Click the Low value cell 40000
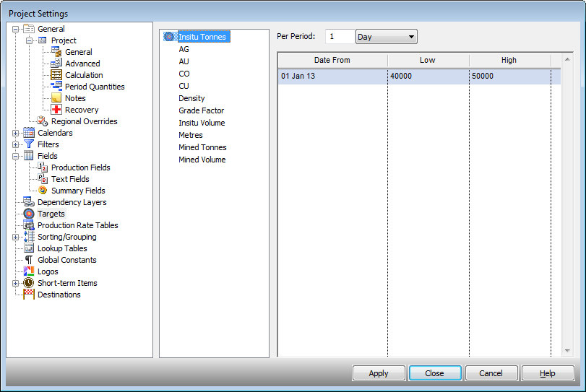Screen dimensions: 586x392 click(428, 76)
